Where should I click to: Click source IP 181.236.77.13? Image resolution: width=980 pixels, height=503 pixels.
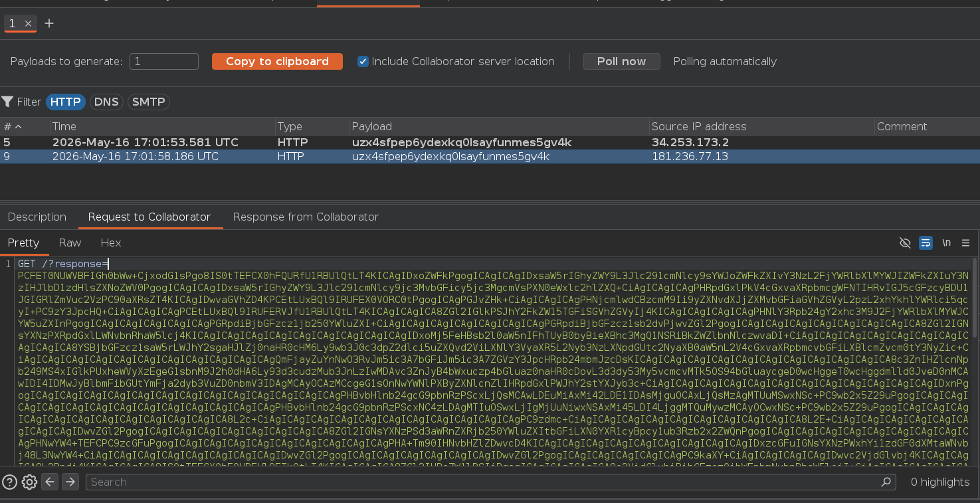coord(690,157)
